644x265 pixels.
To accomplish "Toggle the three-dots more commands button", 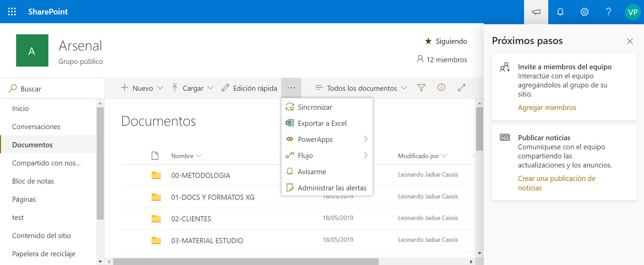I will point(291,88).
